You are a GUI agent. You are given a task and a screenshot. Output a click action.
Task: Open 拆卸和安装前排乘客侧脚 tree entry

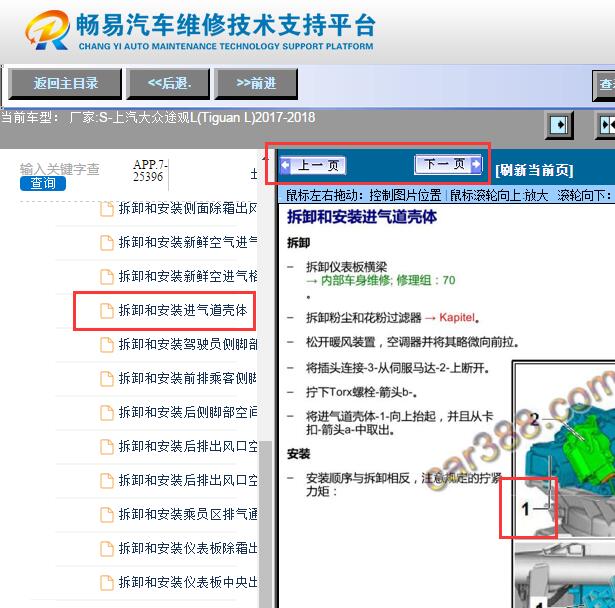pyautogui.click(x=187, y=378)
